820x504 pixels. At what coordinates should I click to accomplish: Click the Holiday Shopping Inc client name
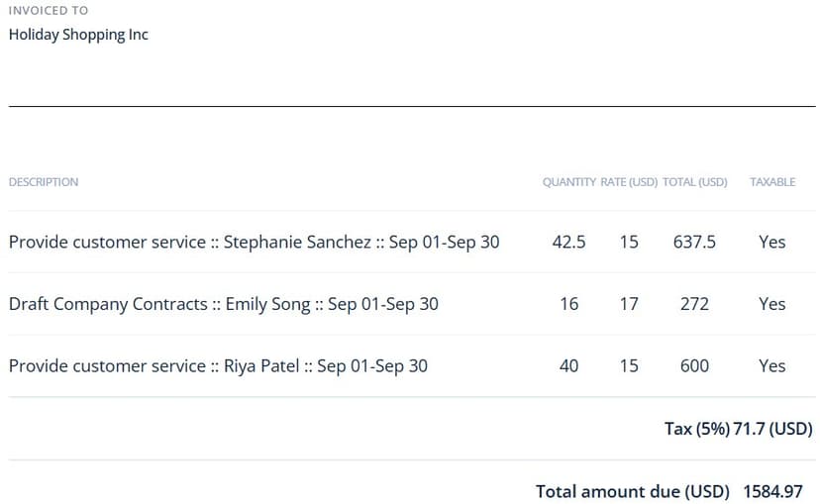78,35
